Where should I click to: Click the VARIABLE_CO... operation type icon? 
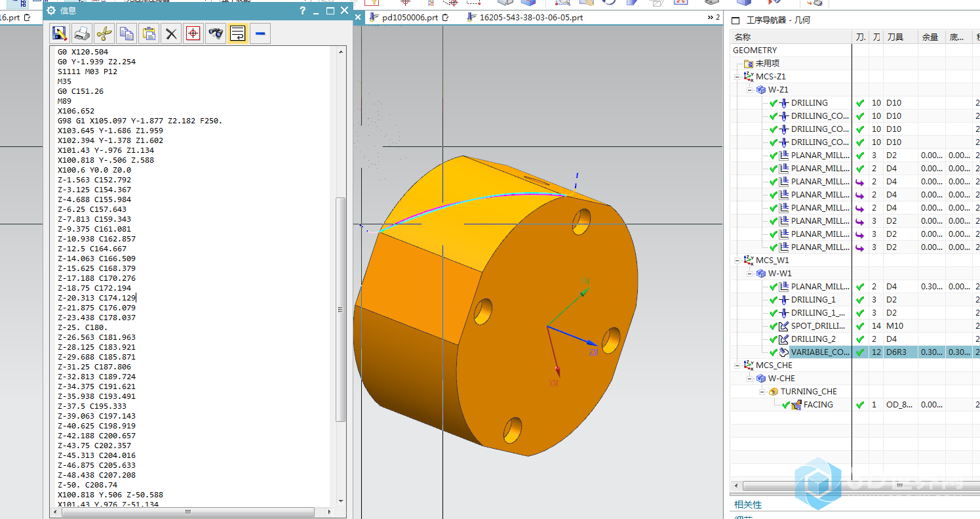pos(784,352)
